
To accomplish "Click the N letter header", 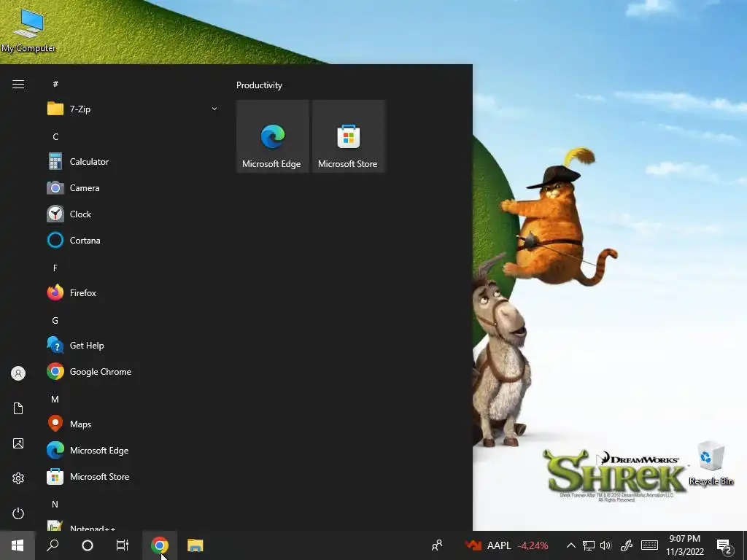I will click(x=55, y=504).
